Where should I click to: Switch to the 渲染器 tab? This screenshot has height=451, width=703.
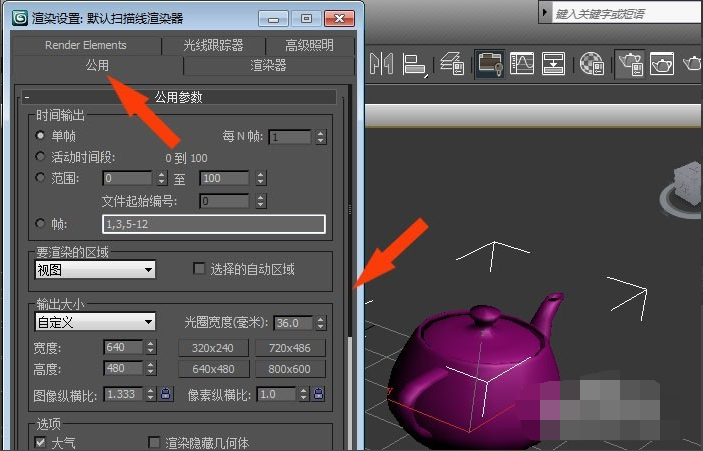pos(268,65)
